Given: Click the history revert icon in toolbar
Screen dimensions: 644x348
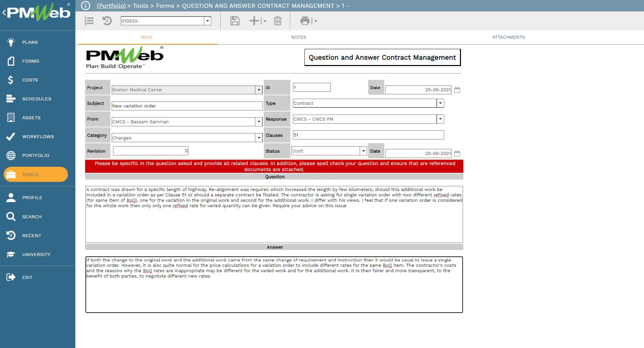Looking at the screenshot, I should click(x=107, y=21).
